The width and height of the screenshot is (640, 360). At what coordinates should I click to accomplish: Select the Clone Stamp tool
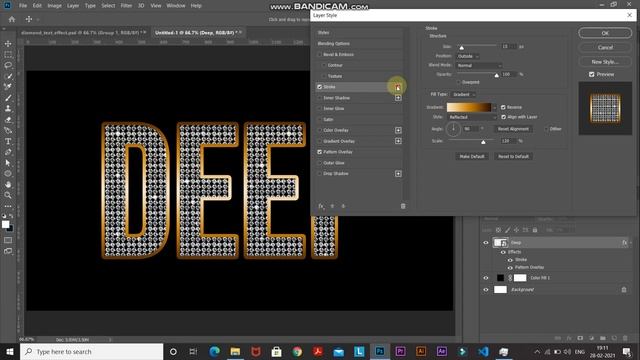click(8, 109)
